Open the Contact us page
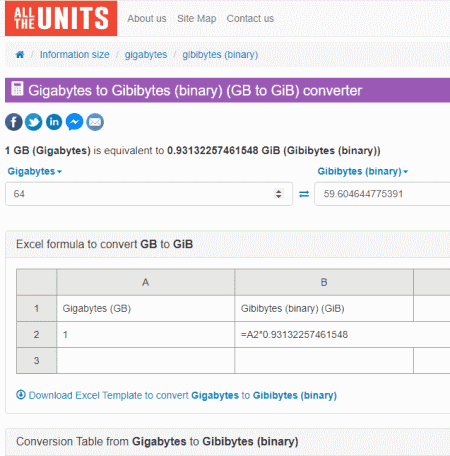 pos(250,19)
